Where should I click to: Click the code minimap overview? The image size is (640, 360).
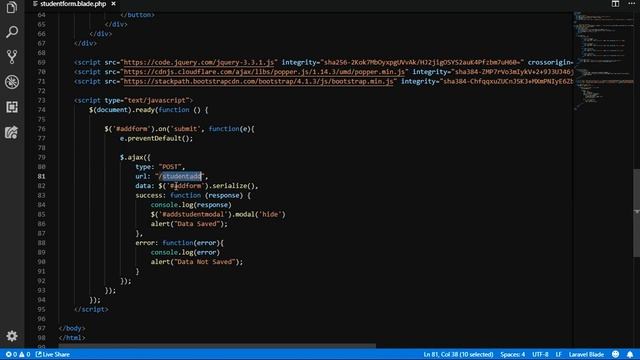603,61
